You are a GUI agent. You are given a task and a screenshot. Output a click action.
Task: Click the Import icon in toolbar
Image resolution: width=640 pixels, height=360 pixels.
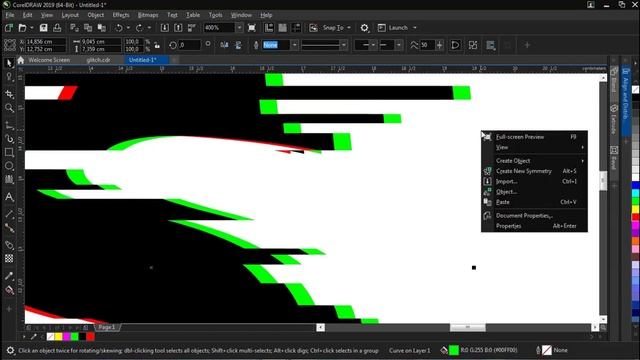point(164,28)
